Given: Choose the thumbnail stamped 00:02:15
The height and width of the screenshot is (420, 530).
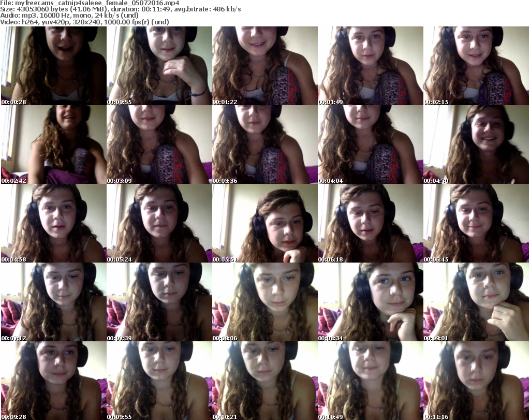Looking at the screenshot, I should 476,66.
